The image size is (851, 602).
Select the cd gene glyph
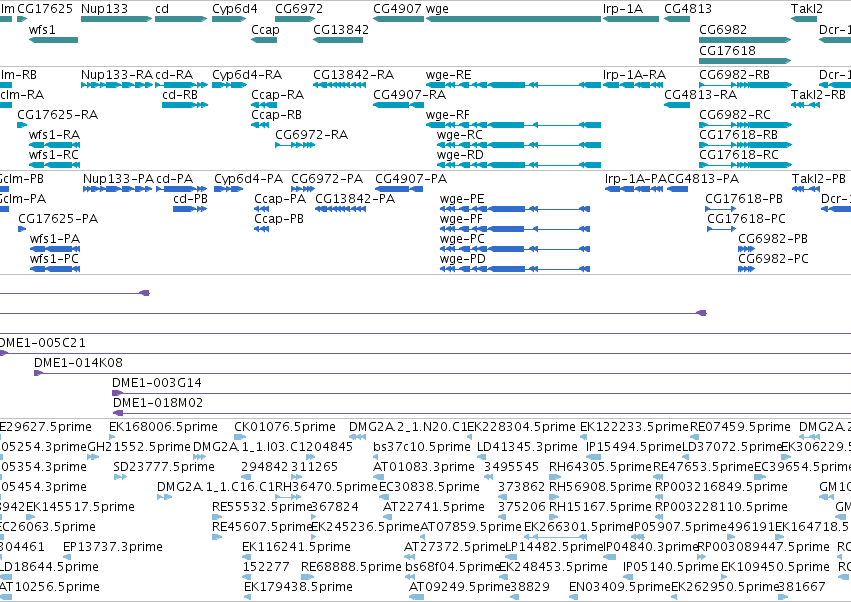[x=181, y=19]
